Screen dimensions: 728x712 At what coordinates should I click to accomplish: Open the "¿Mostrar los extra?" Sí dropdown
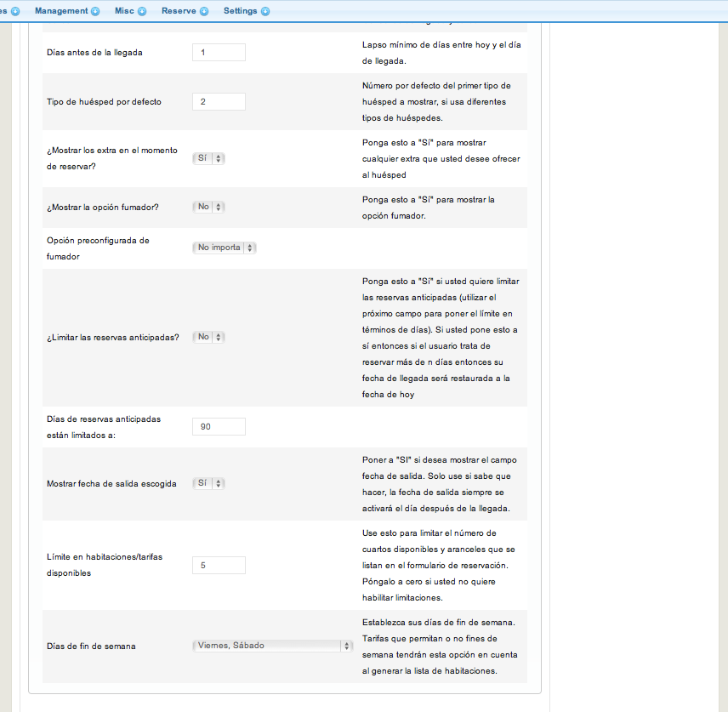(208, 158)
